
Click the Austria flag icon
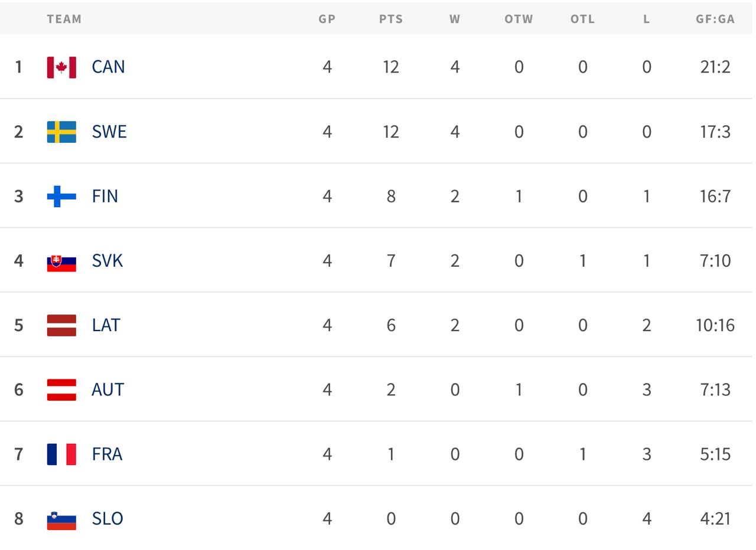tap(61, 389)
